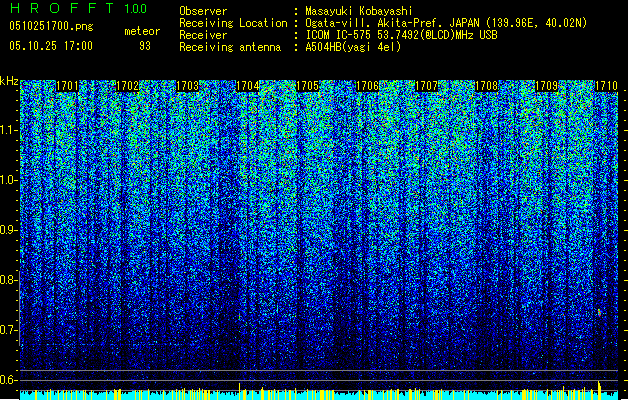
Task: Click the 1704 time marker
Action: coord(248,86)
